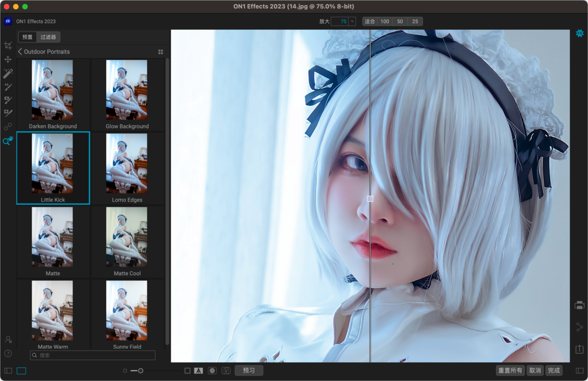Apply the Matte Warm preset
This screenshot has width=588, height=381.
pyautogui.click(x=53, y=314)
